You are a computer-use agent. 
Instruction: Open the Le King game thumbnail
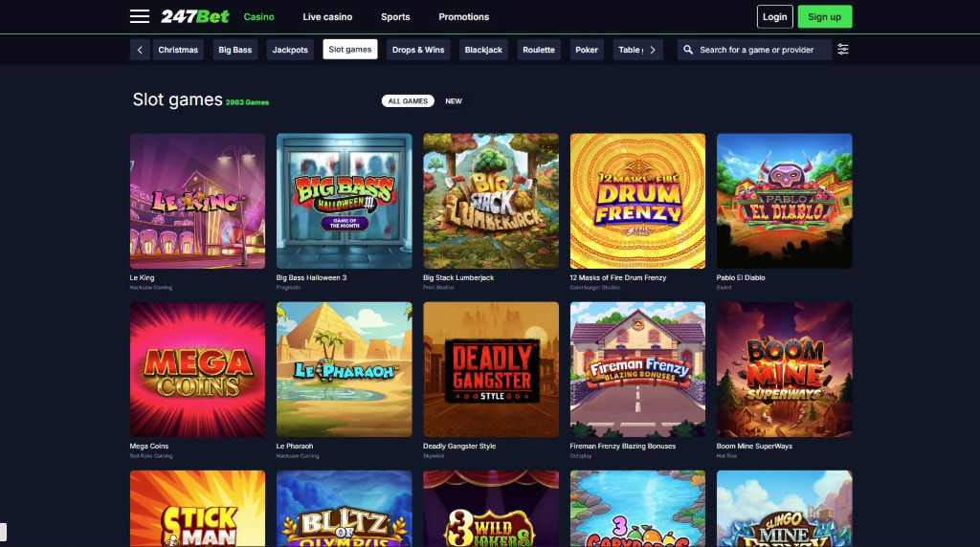coord(197,201)
